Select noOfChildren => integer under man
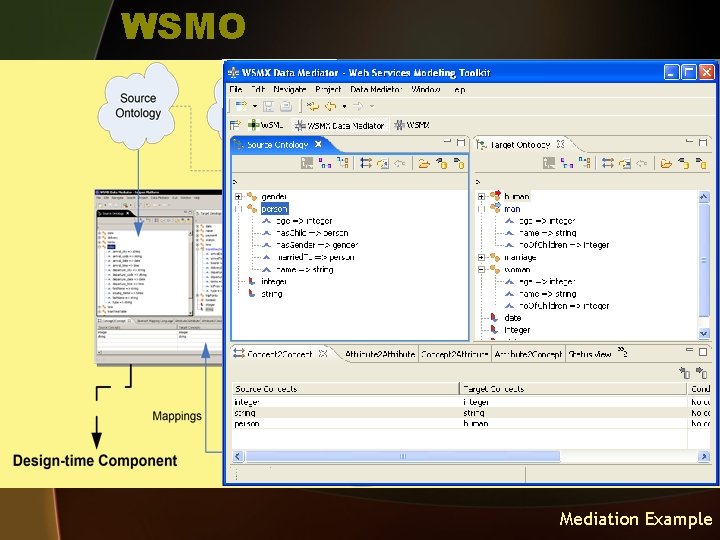This screenshot has height=540, width=720. tap(564, 245)
